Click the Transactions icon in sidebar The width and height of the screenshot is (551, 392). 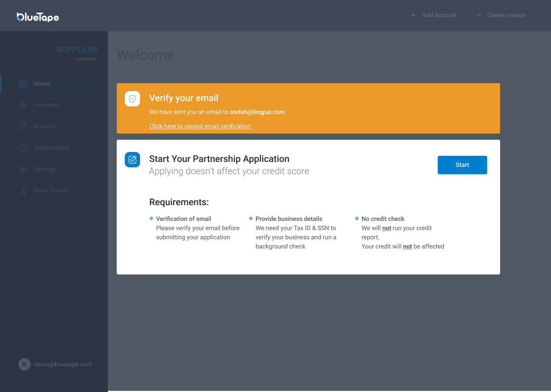point(23,148)
